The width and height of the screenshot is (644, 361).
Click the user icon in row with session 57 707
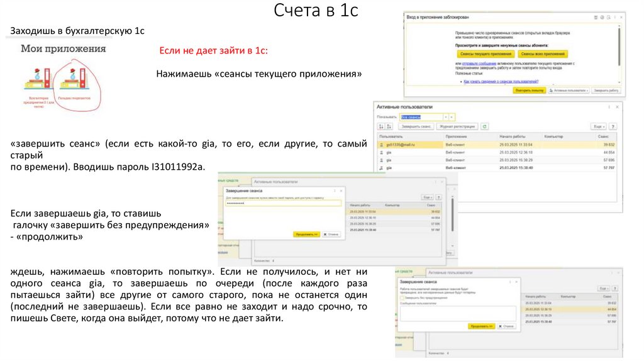[382, 168]
